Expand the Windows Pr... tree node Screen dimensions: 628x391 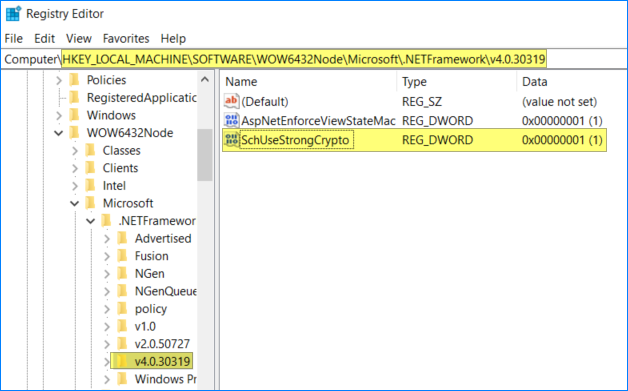[107, 379]
